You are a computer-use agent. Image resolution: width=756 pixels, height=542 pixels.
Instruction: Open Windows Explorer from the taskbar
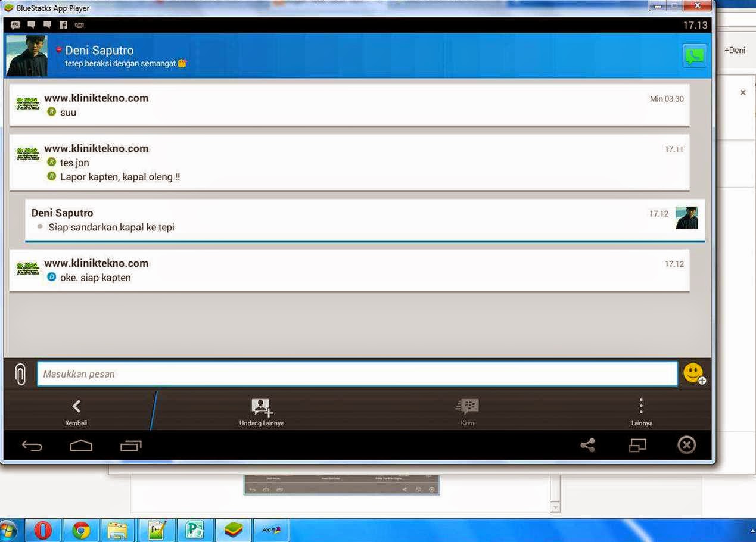(x=119, y=530)
